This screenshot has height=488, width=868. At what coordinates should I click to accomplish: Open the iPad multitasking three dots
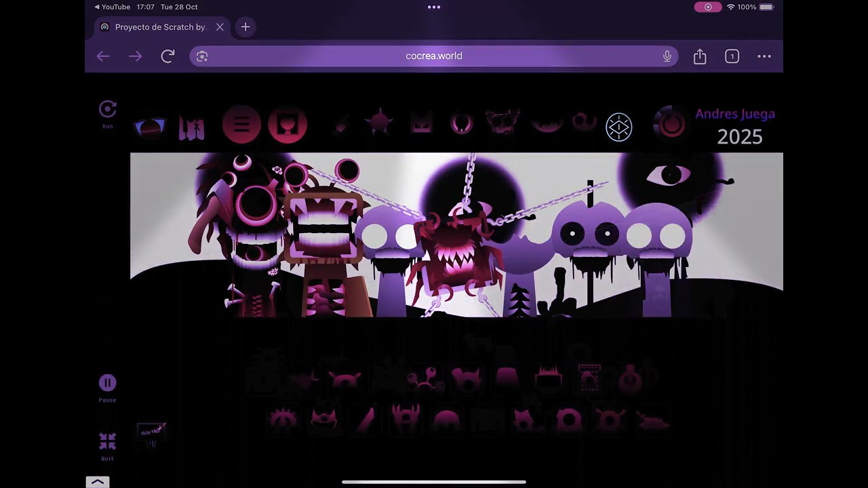pos(434,7)
